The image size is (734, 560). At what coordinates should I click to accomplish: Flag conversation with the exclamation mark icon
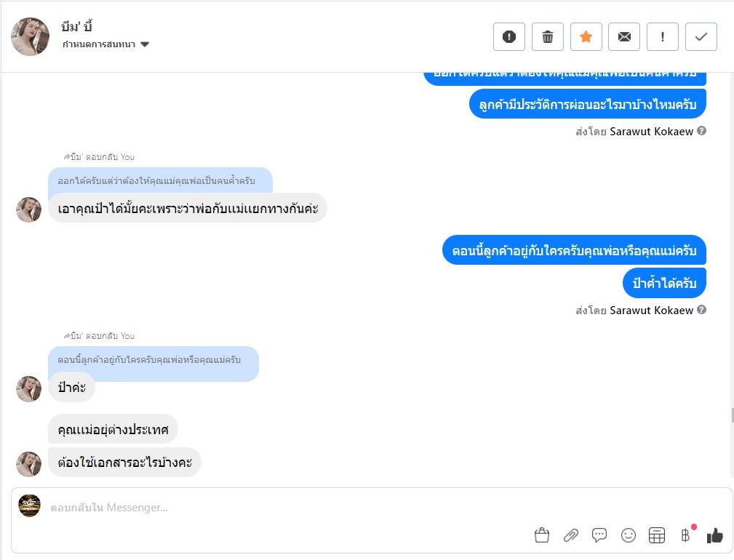coord(663,37)
